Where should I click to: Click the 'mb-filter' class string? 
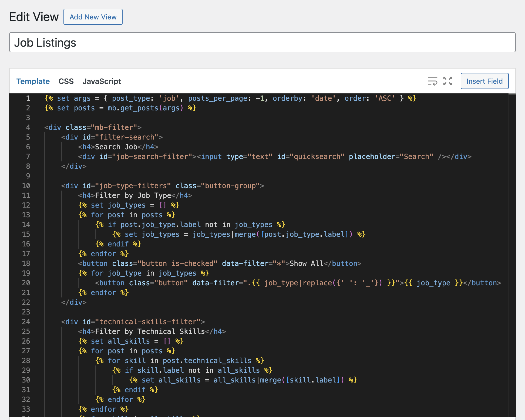pyautogui.click(x=116, y=127)
